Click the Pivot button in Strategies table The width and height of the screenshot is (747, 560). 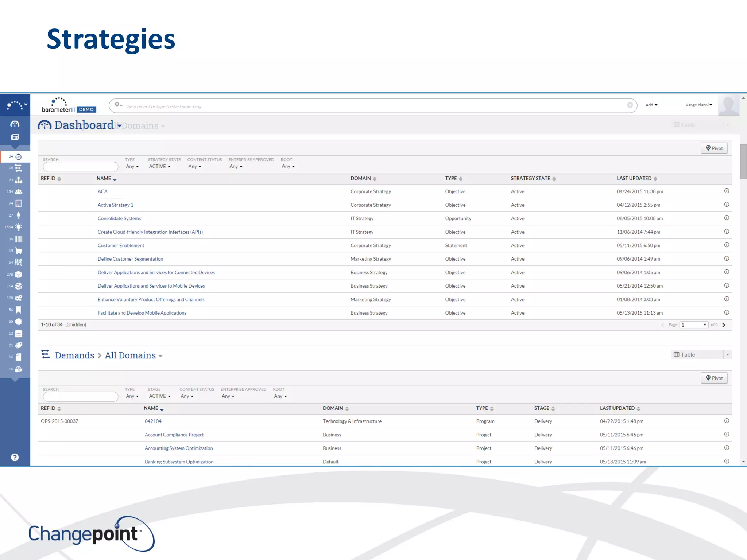[x=714, y=148]
